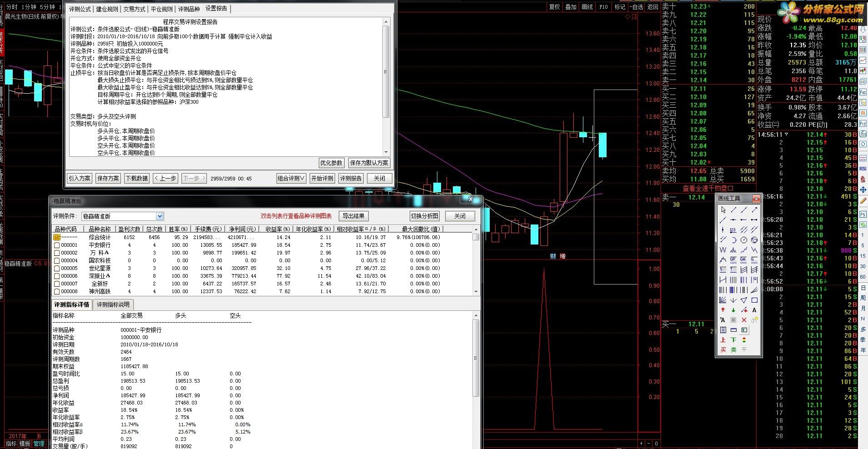868x449 pixels.
Task: Click the 开始评测 button
Action: [322, 178]
